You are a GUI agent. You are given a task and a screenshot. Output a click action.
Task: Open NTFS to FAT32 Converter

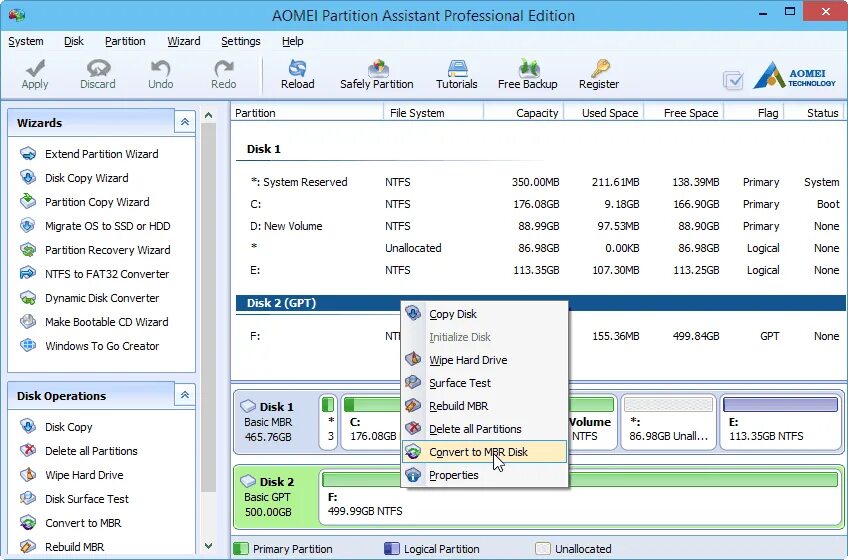pyautogui.click(x=107, y=274)
